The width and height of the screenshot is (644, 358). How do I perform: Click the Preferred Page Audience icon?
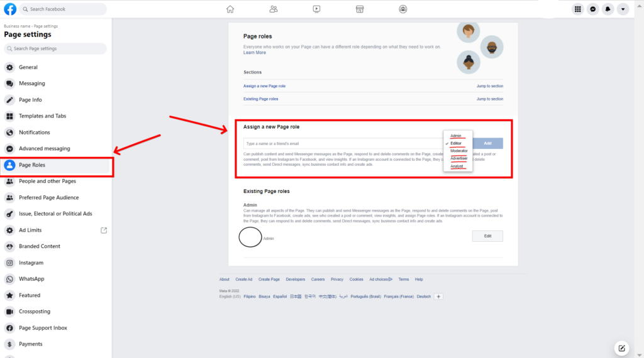(10, 198)
